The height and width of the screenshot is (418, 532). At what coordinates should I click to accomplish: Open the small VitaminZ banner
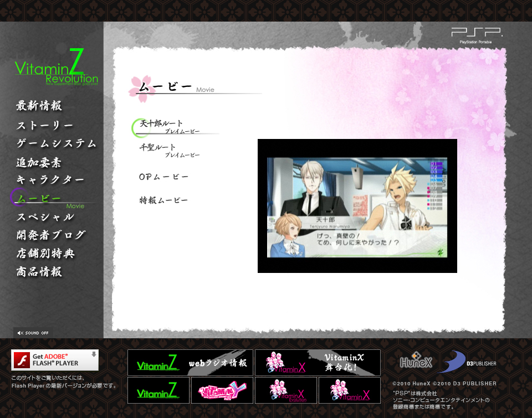pyautogui.click(x=158, y=390)
